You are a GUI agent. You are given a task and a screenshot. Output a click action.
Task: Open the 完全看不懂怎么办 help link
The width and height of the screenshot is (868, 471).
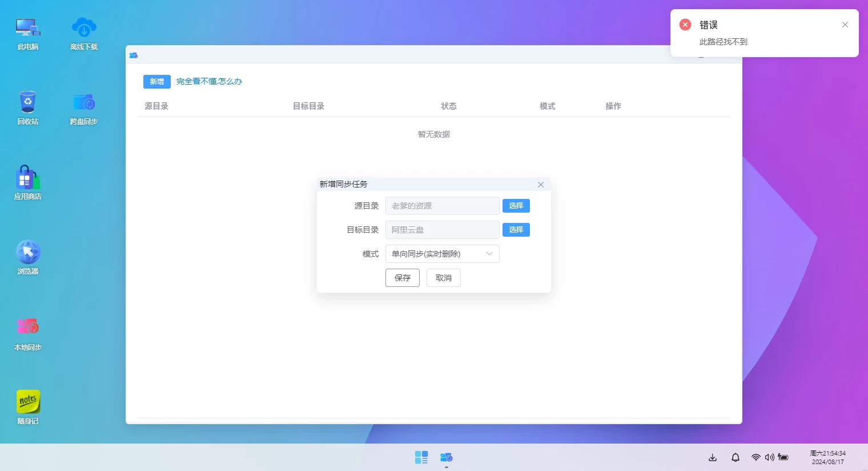pos(210,81)
